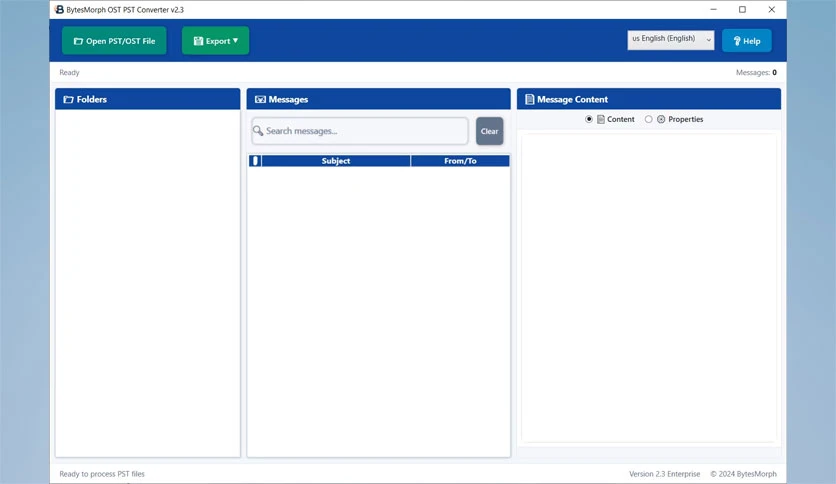Screen dimensions: 836x484
Task: Close the BytesMorph window
Action: coord(771,10)
